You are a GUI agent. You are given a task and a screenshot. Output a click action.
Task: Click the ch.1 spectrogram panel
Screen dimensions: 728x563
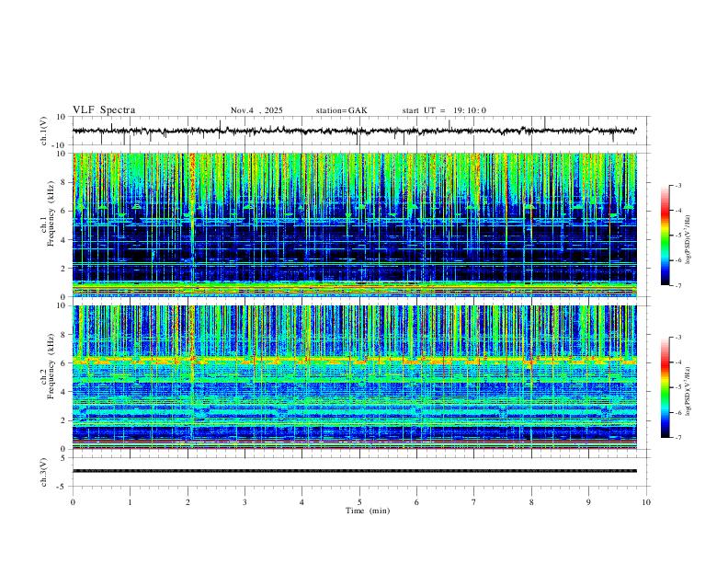(x=355, y=224)
